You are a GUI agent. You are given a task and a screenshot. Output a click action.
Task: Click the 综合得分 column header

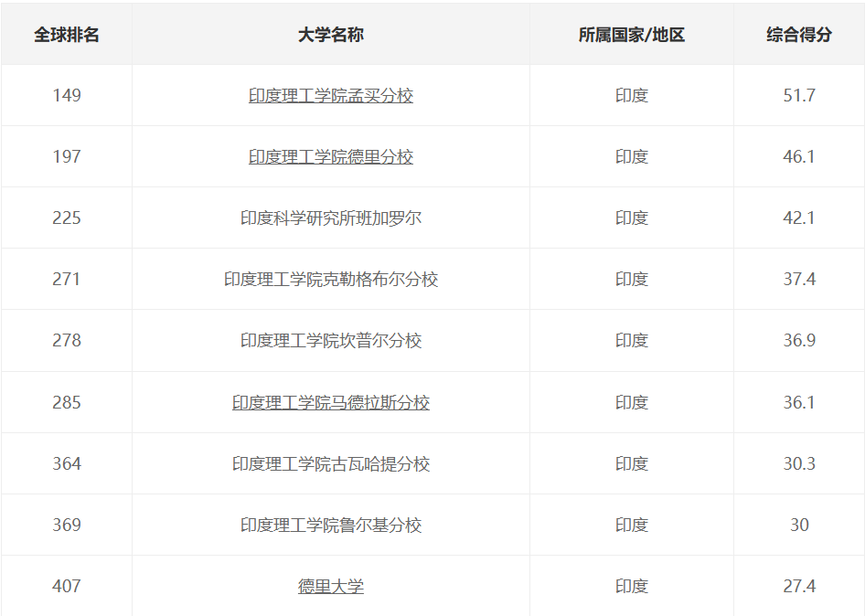(799, 35)
